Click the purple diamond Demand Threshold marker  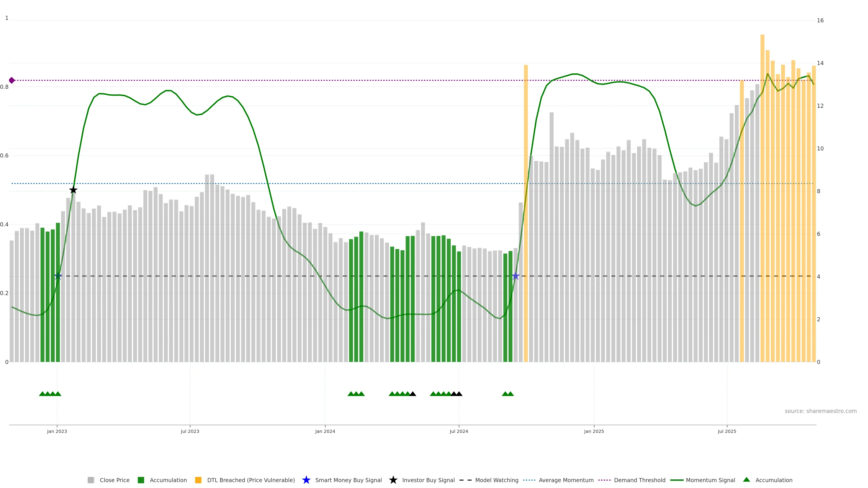[12, 80]
